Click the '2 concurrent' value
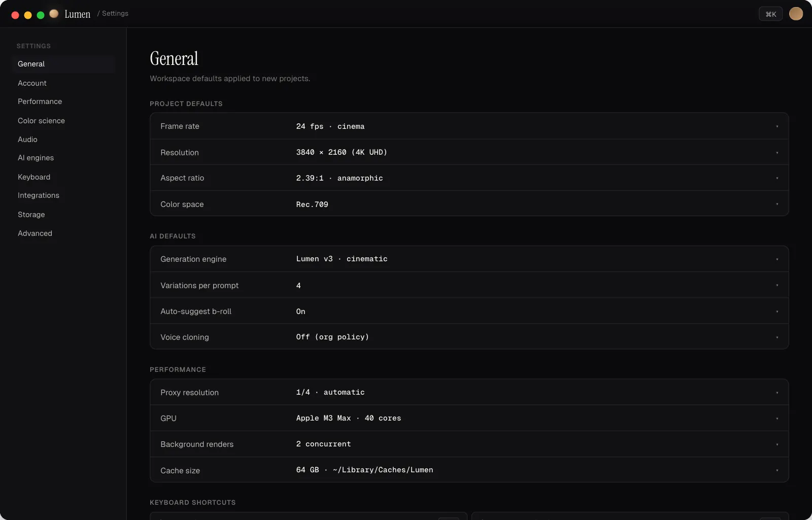This screenshot has width=812, height=520. tap(324, 444)
